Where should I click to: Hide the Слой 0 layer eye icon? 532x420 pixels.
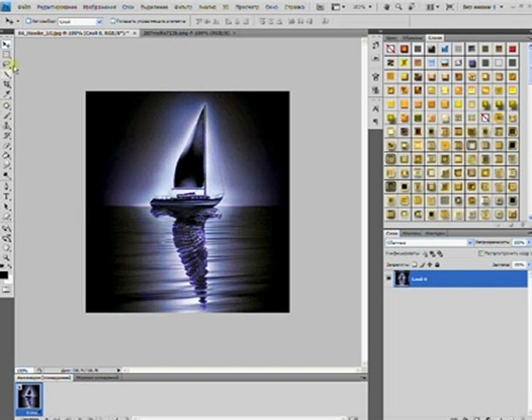389,278
